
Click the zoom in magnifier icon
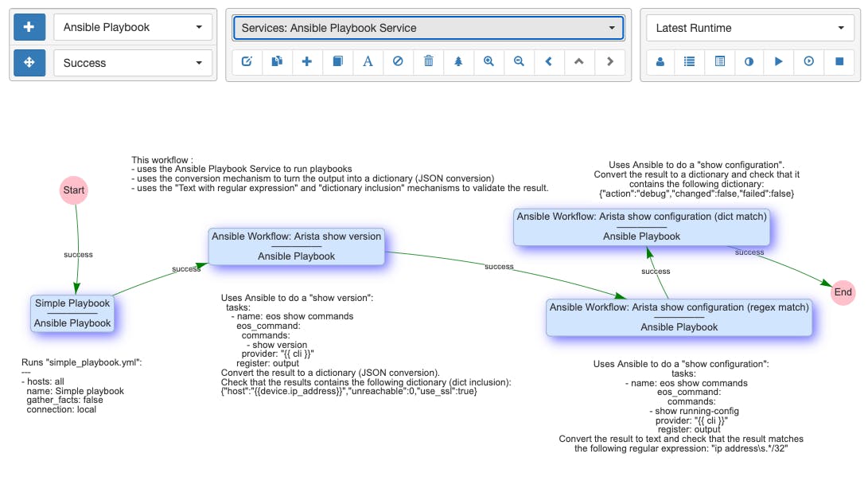[488, 61]
